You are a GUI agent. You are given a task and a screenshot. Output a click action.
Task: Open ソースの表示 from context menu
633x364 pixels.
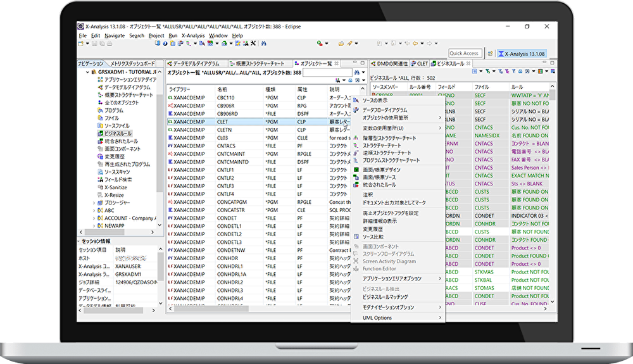click(x=375, y=101)
